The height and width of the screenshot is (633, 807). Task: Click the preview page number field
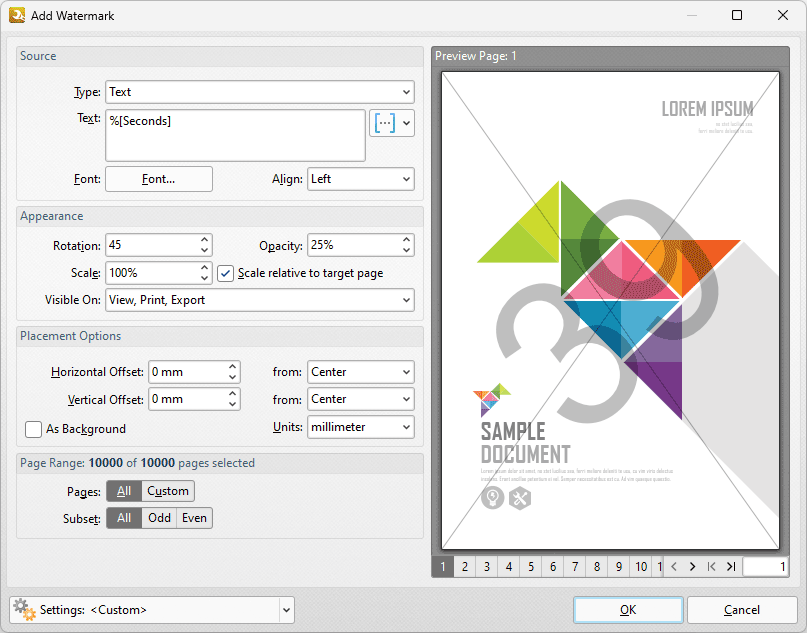point(766,567)
